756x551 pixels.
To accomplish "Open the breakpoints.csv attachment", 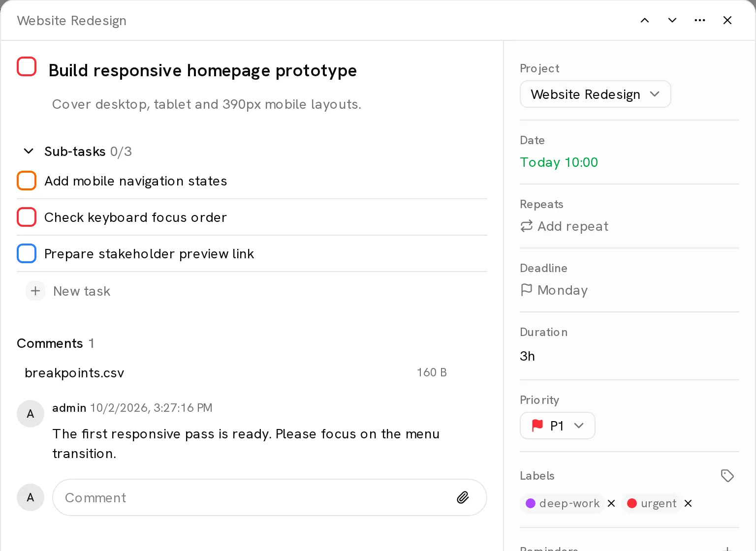I will 74,373.
